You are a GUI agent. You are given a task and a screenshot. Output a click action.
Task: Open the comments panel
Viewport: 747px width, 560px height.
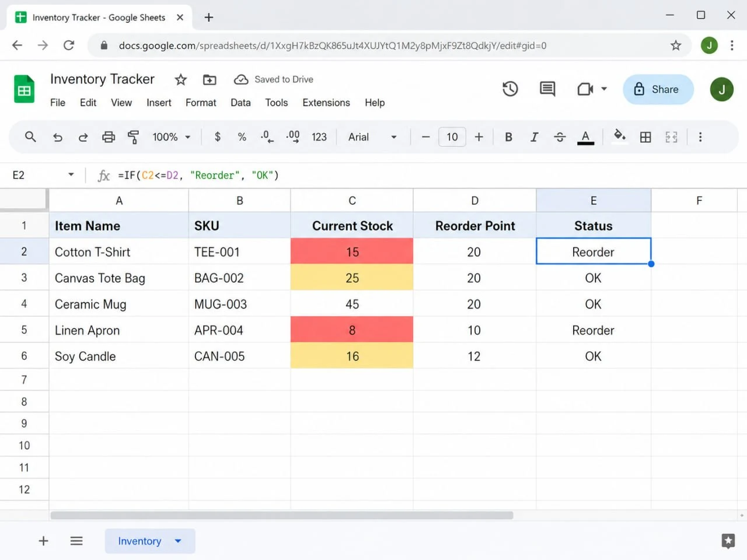click(547, 89)
